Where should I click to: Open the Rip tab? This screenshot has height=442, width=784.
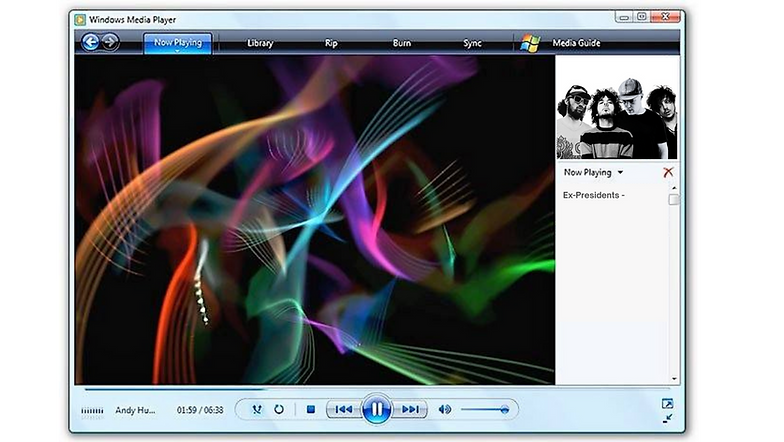[331, 43]
